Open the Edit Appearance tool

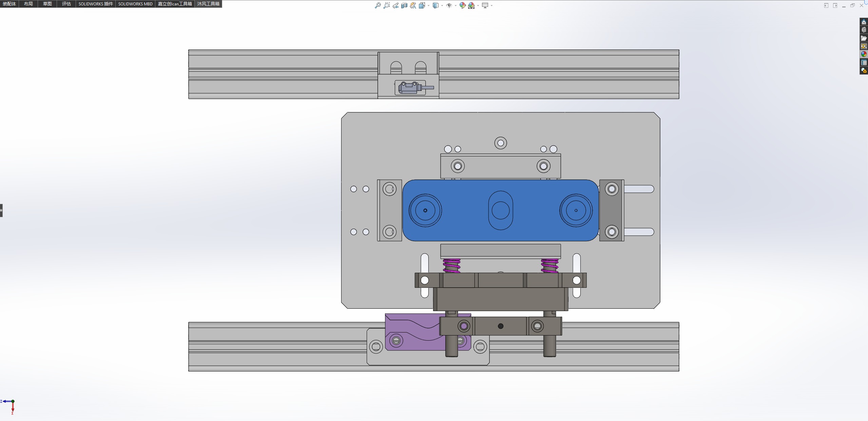coord(462,5)
